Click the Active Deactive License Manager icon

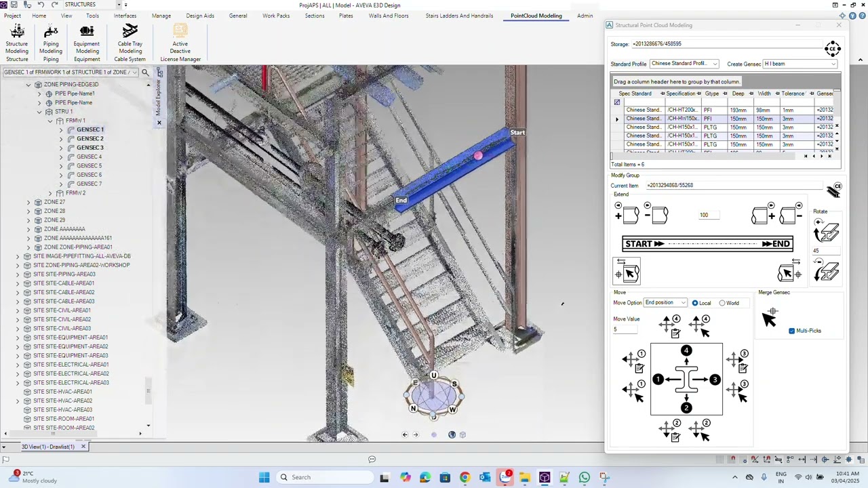tap(180, 43)
